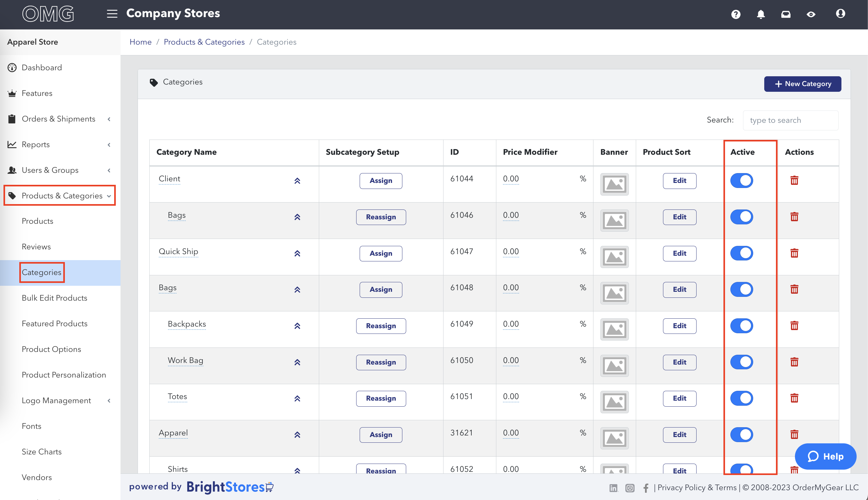Screen dimensions: 868x500
Task: Open the hamburger menu icon
Action: tap(112, 14)
